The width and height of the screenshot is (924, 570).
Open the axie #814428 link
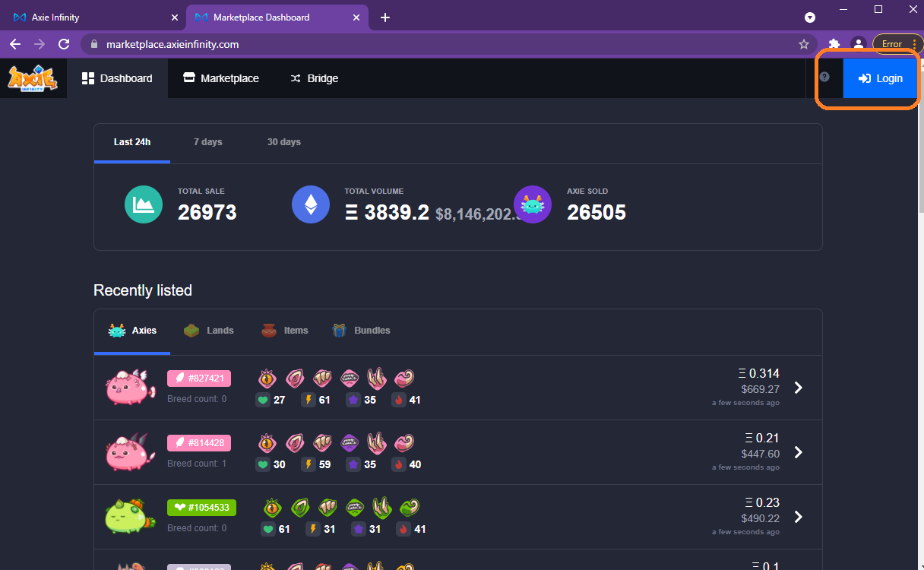point(198,442)
